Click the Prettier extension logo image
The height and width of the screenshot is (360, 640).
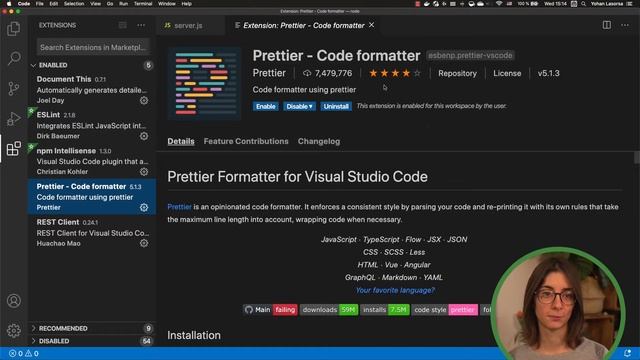pos(204,84)
